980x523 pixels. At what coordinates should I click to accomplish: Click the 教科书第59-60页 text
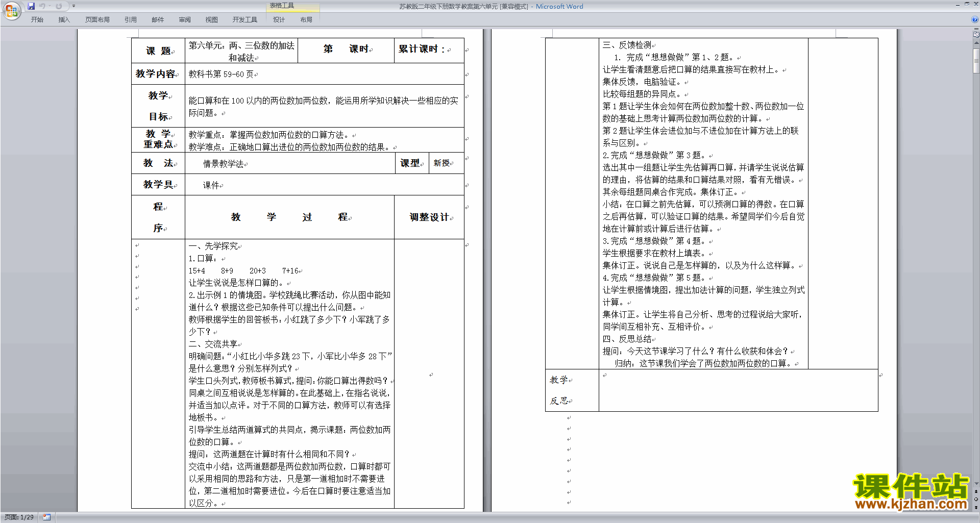click(221, 74)
